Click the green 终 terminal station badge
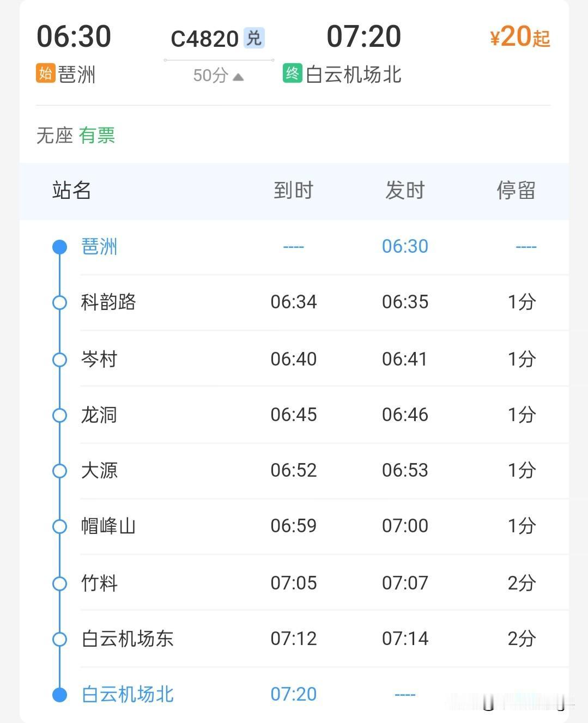Image resolution: width=588 pixels, height=723 pixels. point(292,74)
